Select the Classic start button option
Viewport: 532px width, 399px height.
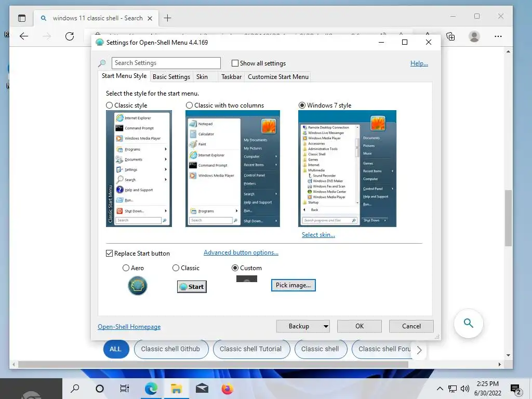pyautogui.click(x=176, y=268)
